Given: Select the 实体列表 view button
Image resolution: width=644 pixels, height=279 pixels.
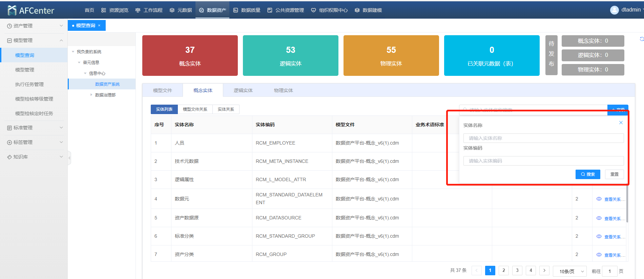Looking at the screenshot, I should point(164,109).
